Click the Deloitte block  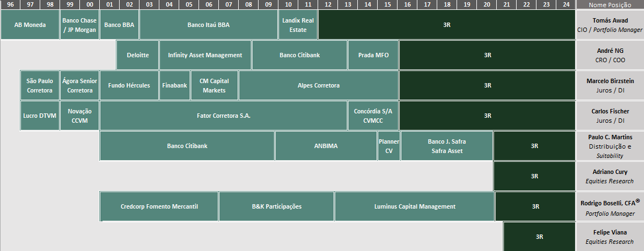click(x=138, y=55)
